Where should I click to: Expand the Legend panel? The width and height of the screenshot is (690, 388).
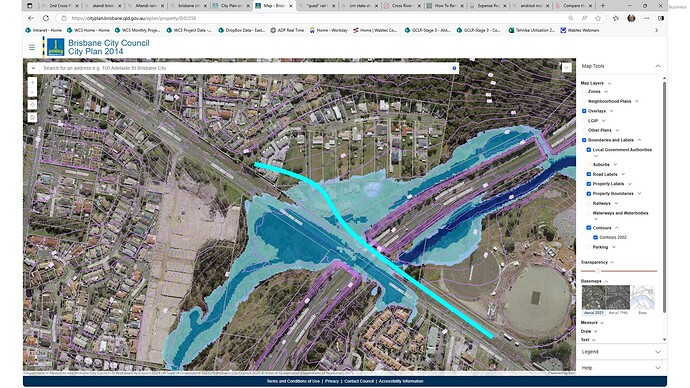pos(621,351)
